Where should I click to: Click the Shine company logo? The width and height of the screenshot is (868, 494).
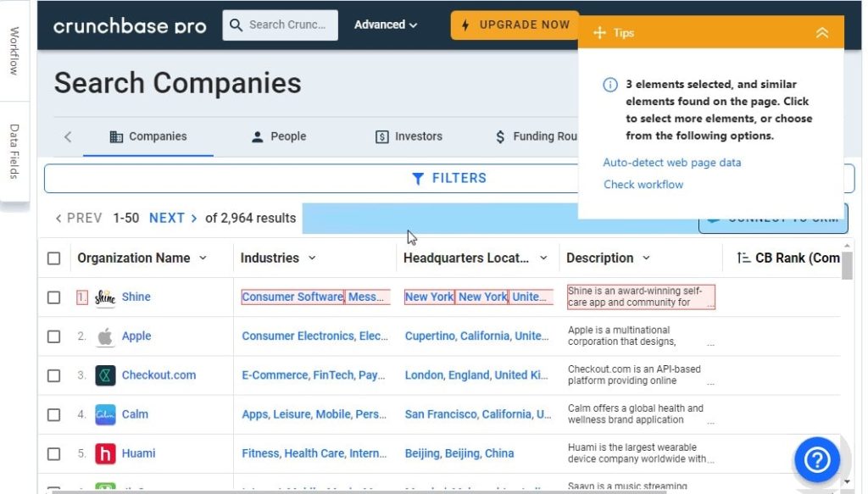pos(105,297)
